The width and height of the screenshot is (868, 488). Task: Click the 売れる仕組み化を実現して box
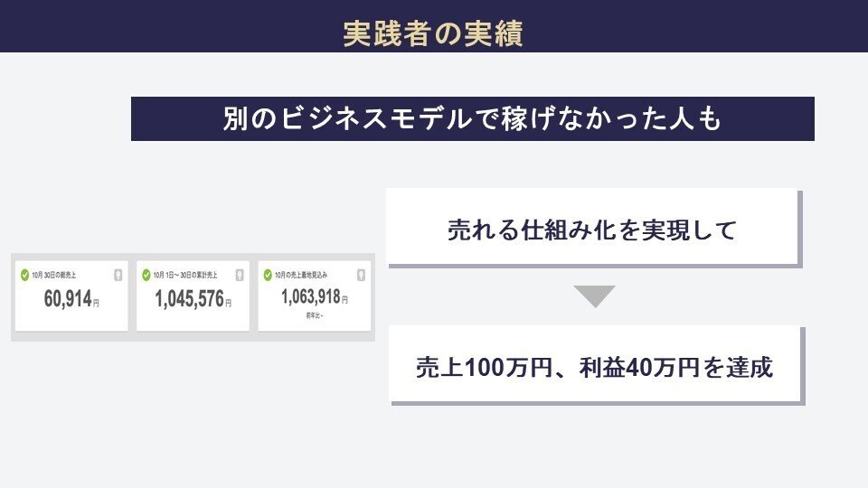click(592, 230)
